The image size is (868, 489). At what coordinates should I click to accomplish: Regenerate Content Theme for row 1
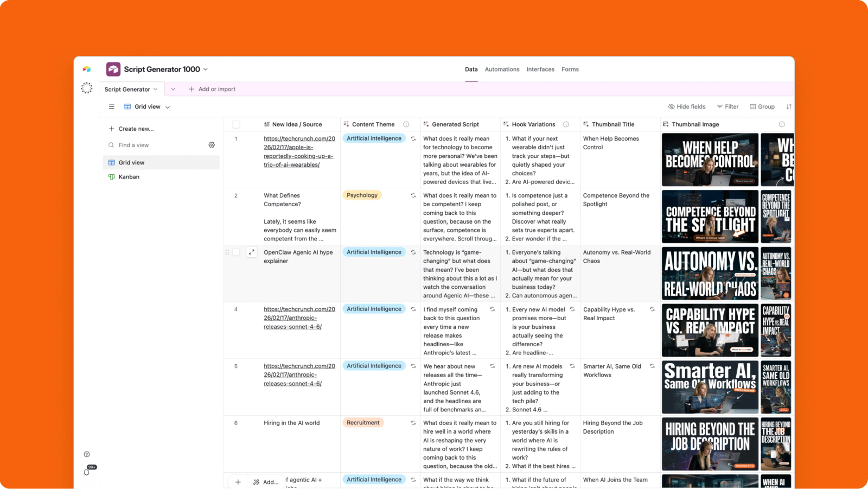pyautogui.click(x=413, y=138)
